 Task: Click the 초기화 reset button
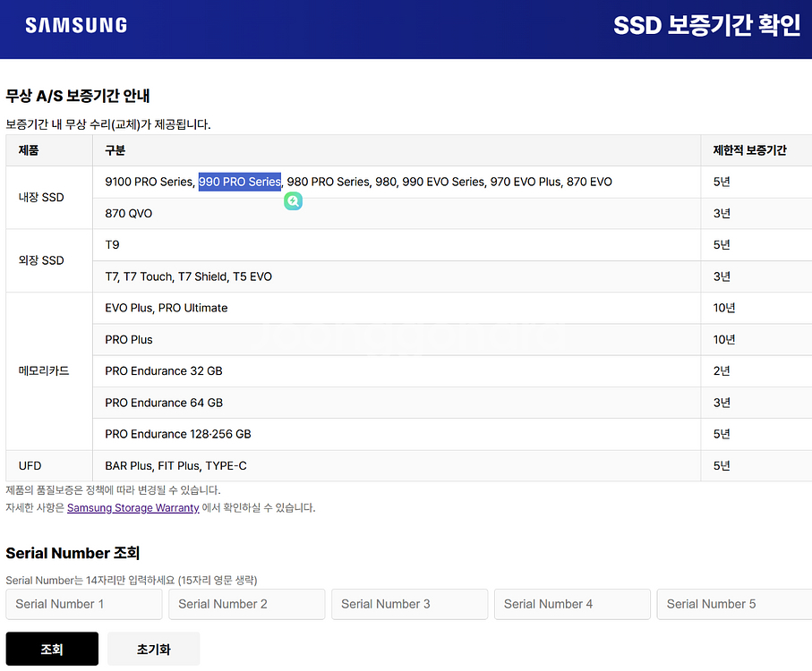point(152,648)
